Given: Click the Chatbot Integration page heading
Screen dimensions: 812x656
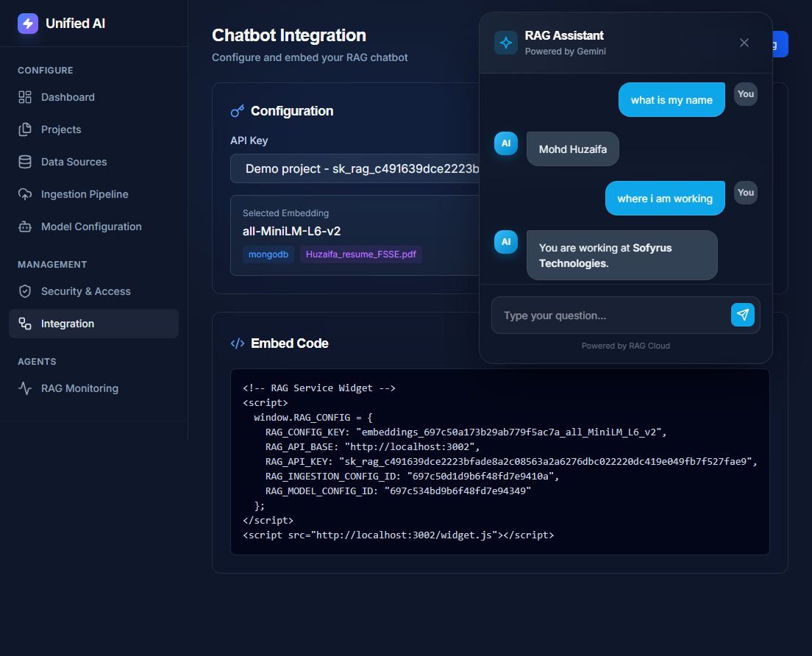Looking at the screenshot, I should point(289,35).
